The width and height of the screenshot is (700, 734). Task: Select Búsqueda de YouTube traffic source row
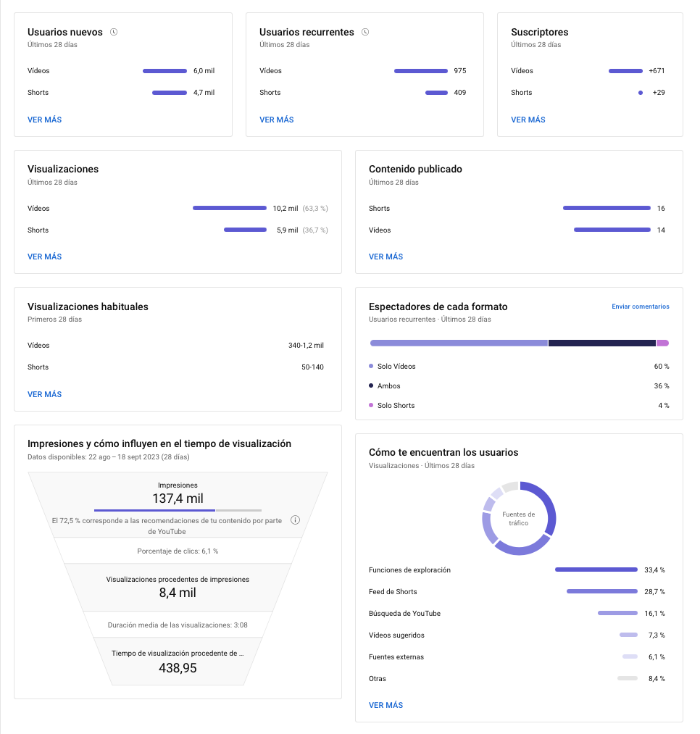tap(517, 614)
